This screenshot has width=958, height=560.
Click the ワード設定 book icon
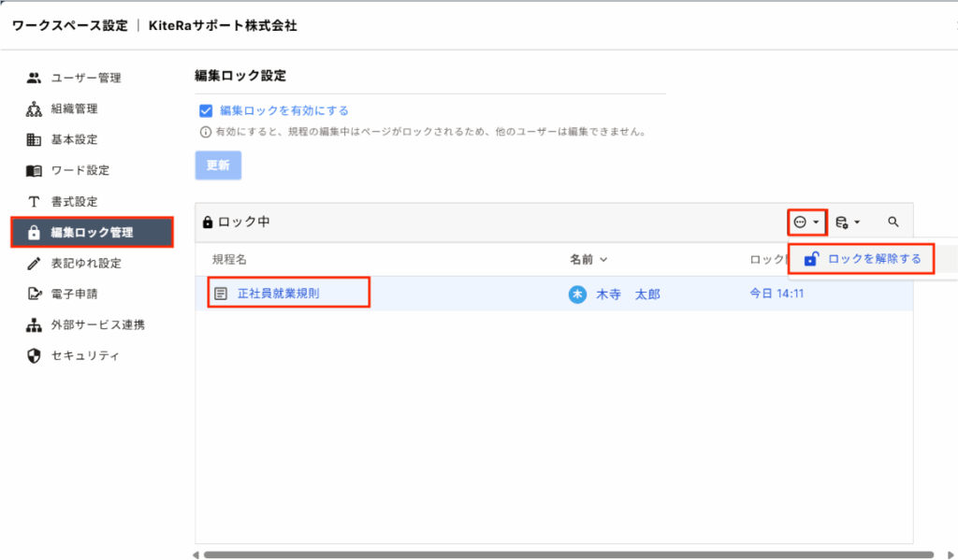pyautogui.click(x=34, y=170)
